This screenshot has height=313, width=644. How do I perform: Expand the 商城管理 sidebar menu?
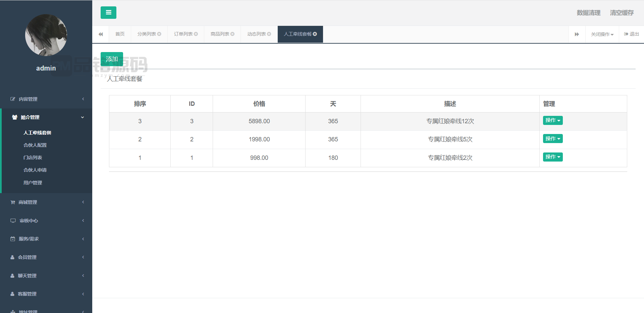[46, 202]
